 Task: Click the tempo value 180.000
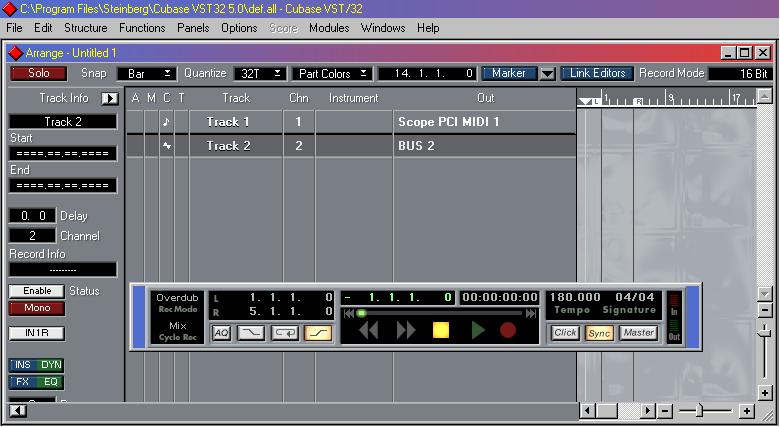575,297
